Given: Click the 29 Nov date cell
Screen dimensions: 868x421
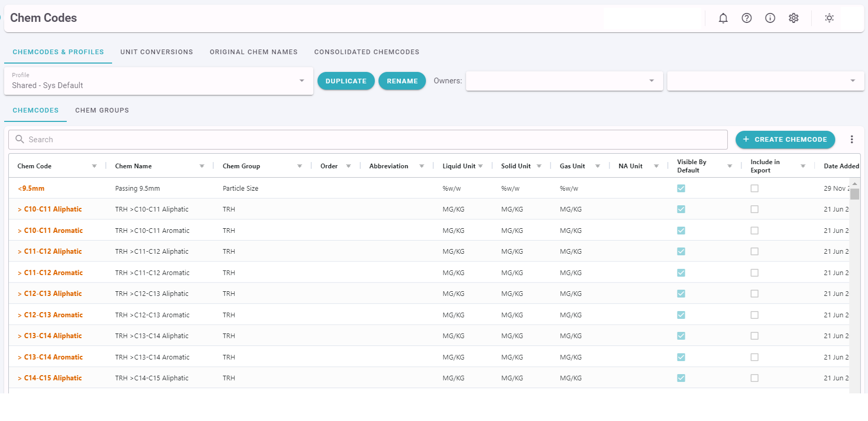Looking at the screenshot, I should [x=836, y=188].
